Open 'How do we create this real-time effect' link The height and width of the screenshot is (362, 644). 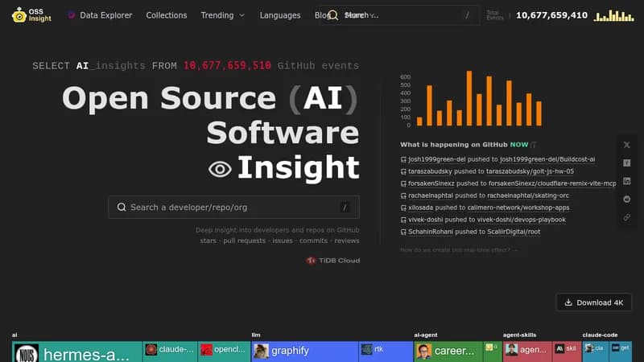(x=459, y=249)
